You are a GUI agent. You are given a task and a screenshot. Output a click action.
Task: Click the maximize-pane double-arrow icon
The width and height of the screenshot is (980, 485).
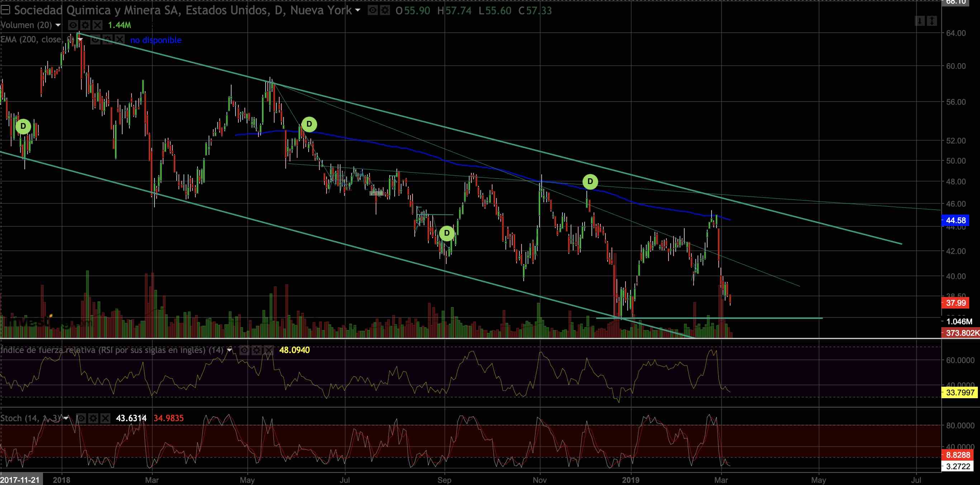pos(932,21)
